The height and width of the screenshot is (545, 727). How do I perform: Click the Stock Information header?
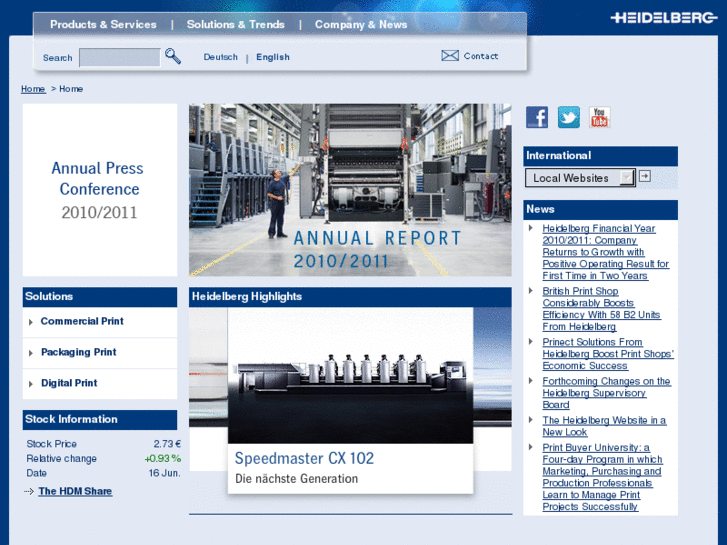point(100,419)
